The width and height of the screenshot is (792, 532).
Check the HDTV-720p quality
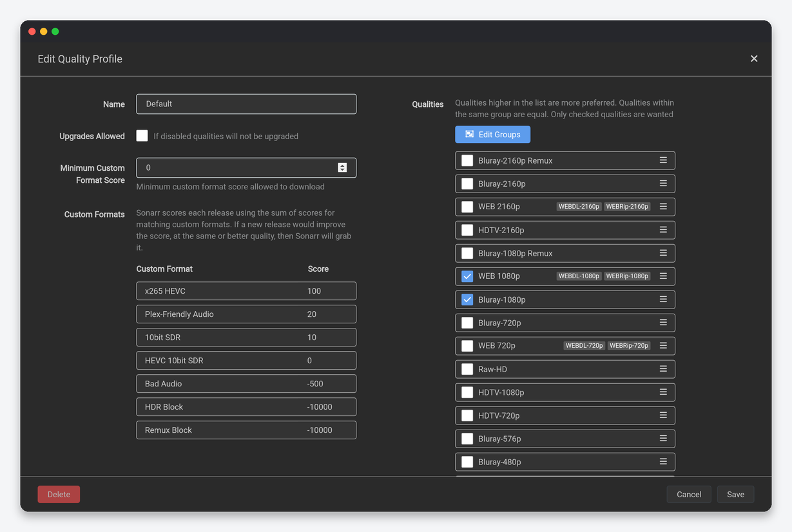coord(467,415)
